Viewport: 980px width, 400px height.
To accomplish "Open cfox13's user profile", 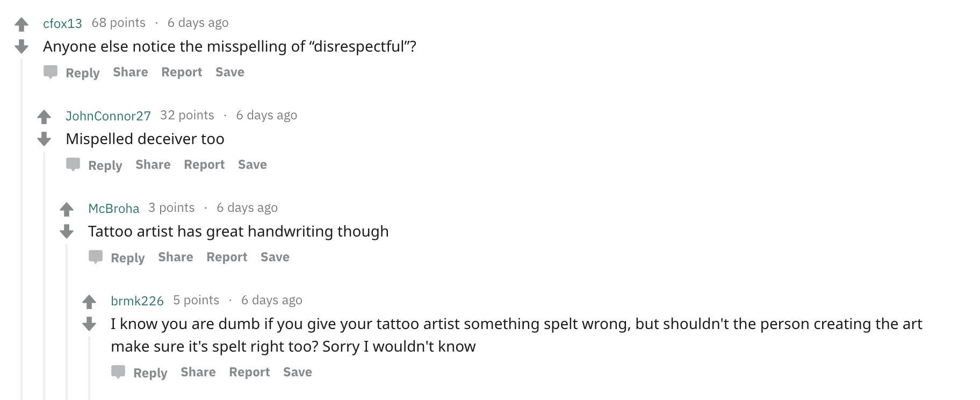I will [x=62, y=23].
